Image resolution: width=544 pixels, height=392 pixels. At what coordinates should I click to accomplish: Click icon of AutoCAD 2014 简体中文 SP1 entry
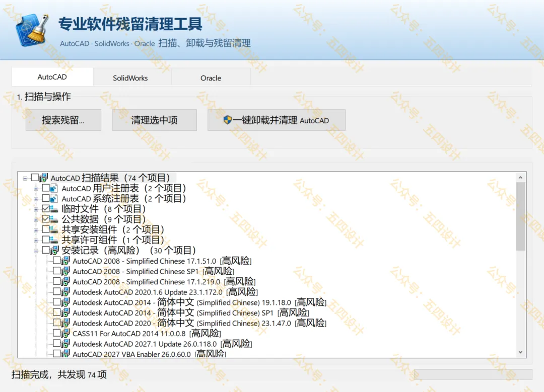click(x=65, y=312)
